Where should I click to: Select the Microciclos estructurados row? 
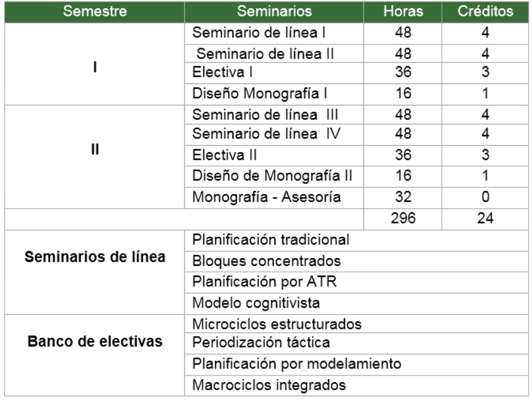coord(269,323)
